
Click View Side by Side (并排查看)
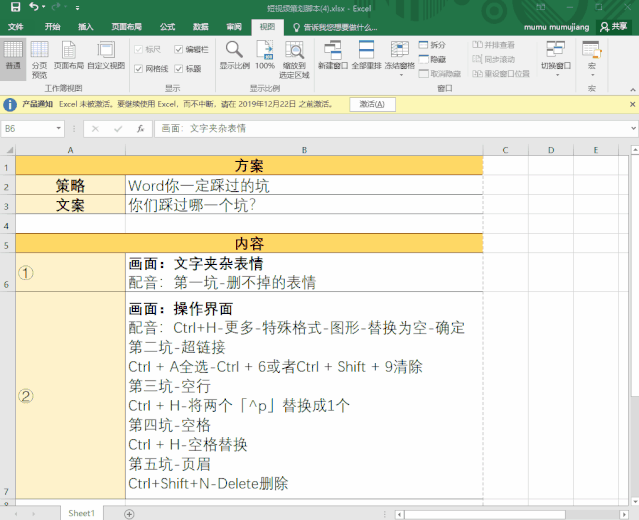[493, 45]
